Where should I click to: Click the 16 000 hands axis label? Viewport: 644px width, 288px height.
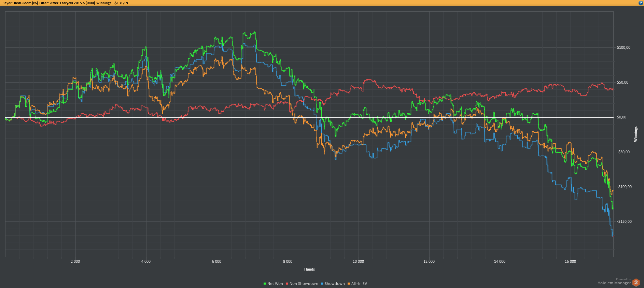(x=570, y=261)
